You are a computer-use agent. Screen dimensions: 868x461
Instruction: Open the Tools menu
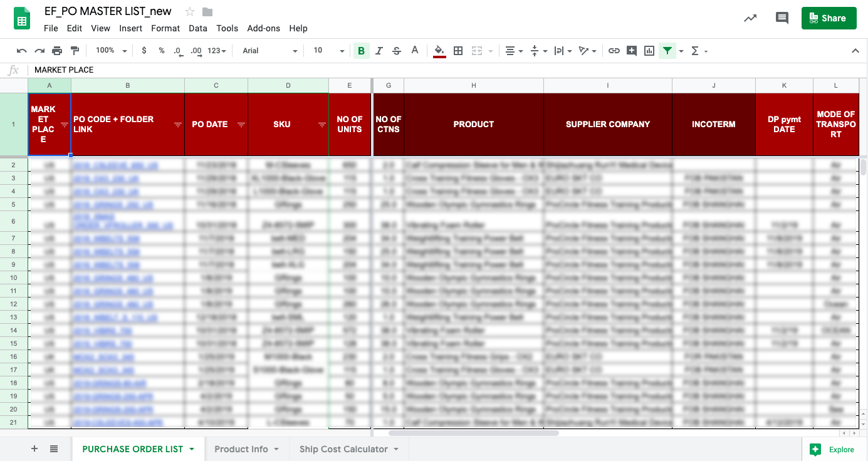[227, 28]
